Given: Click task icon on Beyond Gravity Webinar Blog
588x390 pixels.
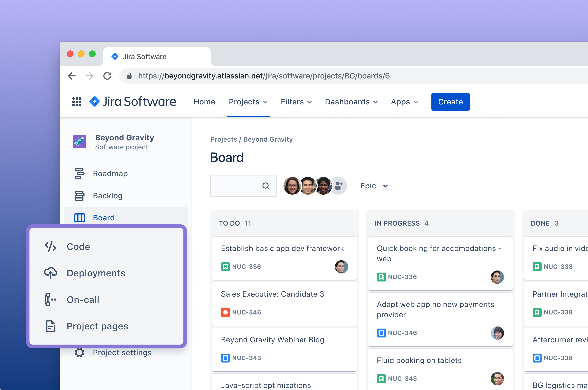Looking at the screenshot, I should [225, 358].
